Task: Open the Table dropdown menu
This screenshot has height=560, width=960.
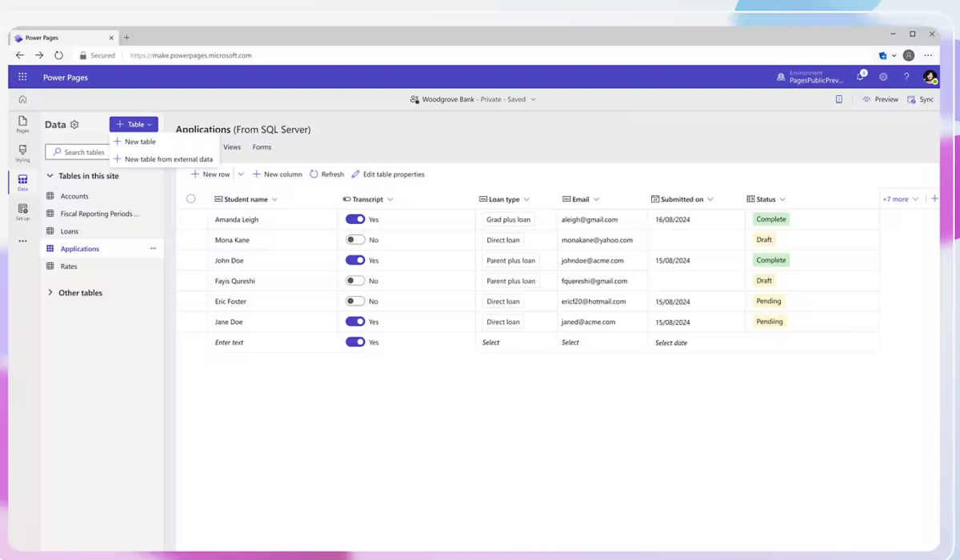Action: click(134, 124)
